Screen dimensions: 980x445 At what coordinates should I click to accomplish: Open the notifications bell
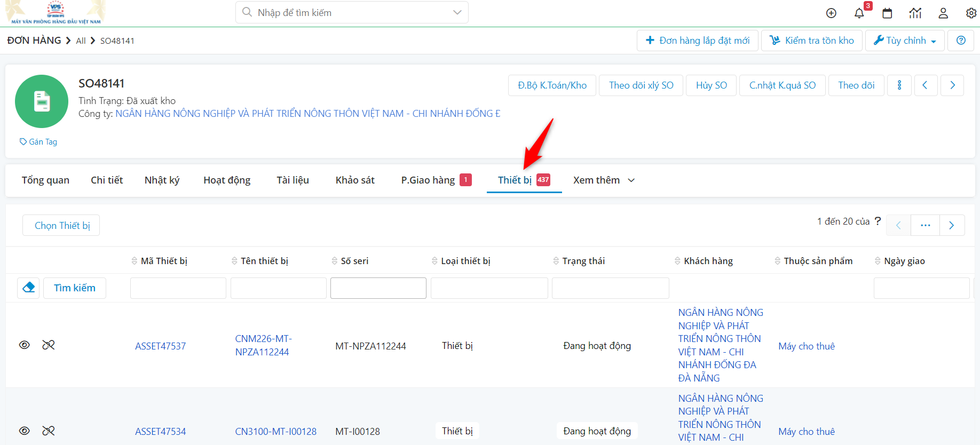pos(859,13)
